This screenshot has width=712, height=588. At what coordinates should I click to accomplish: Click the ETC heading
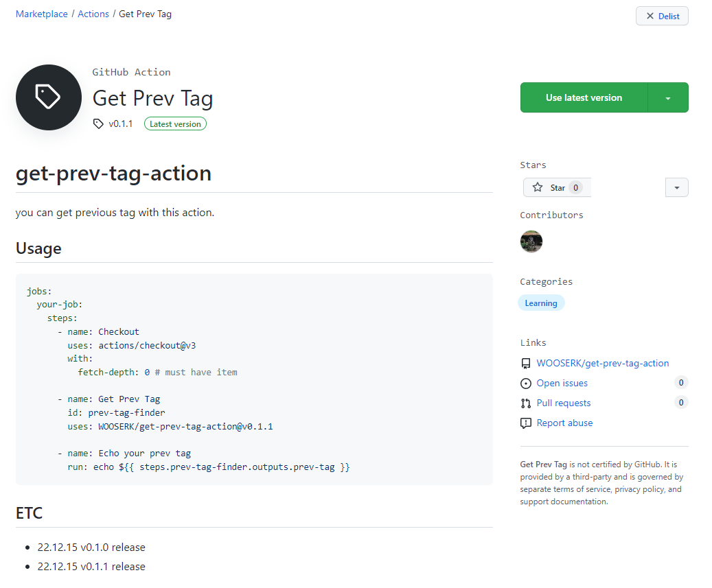coord(29,513)
